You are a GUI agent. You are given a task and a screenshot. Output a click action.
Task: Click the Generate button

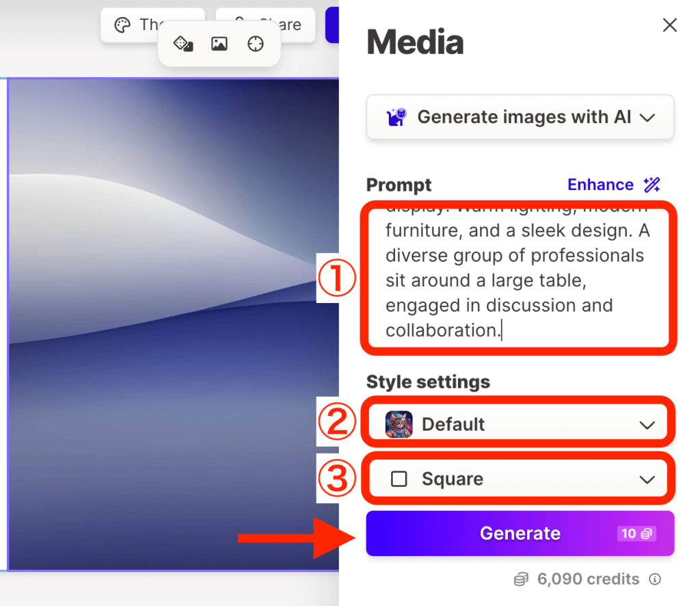520,533
